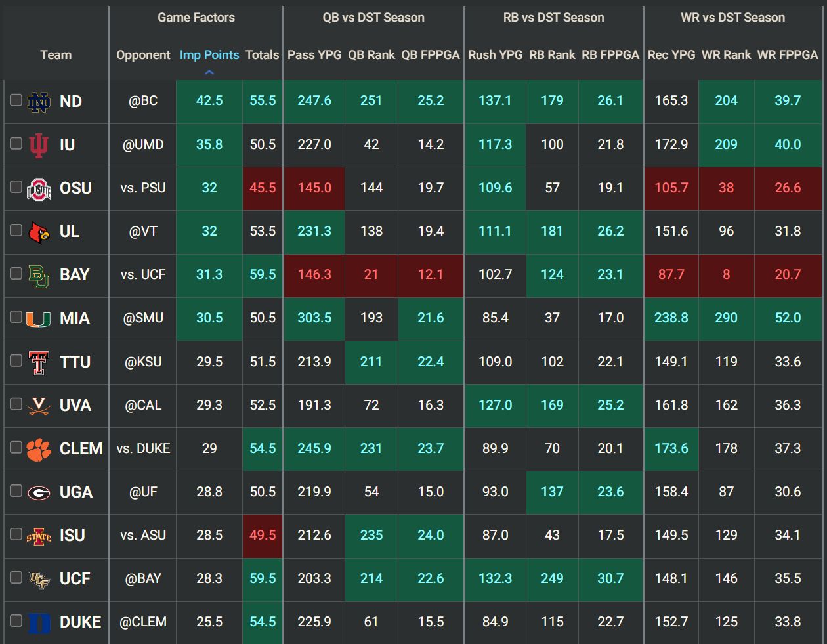Sort by Opponent column header
Viewport: 827px width, 644px height.
click(x=143, y=55)
